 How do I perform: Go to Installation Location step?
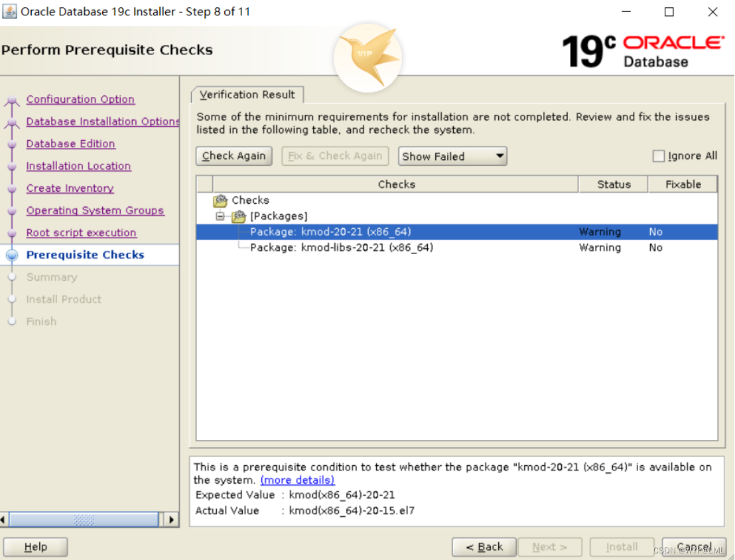coord(79,166)
